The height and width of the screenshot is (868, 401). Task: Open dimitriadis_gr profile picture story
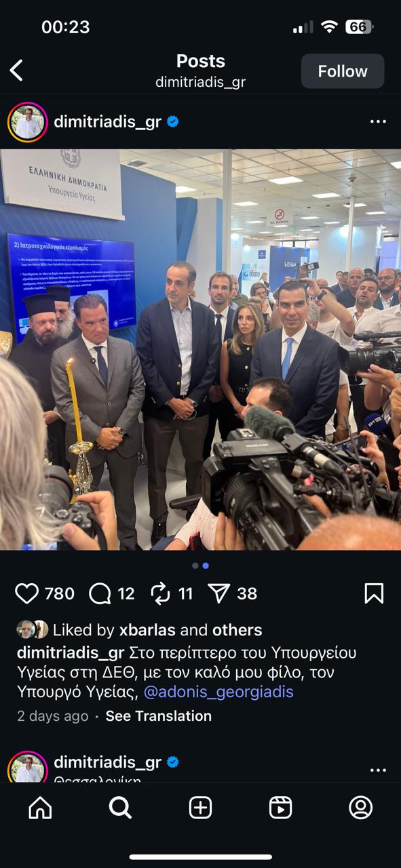tap(27, 123)
